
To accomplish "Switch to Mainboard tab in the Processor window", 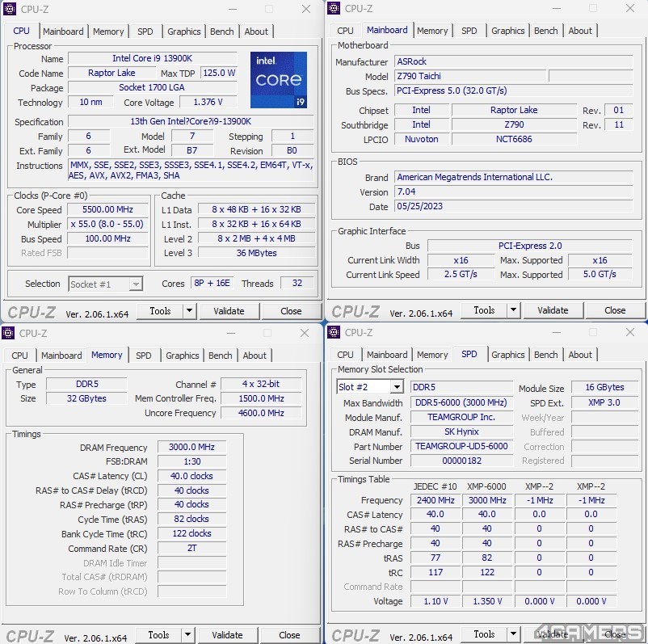I will [63, 32].
